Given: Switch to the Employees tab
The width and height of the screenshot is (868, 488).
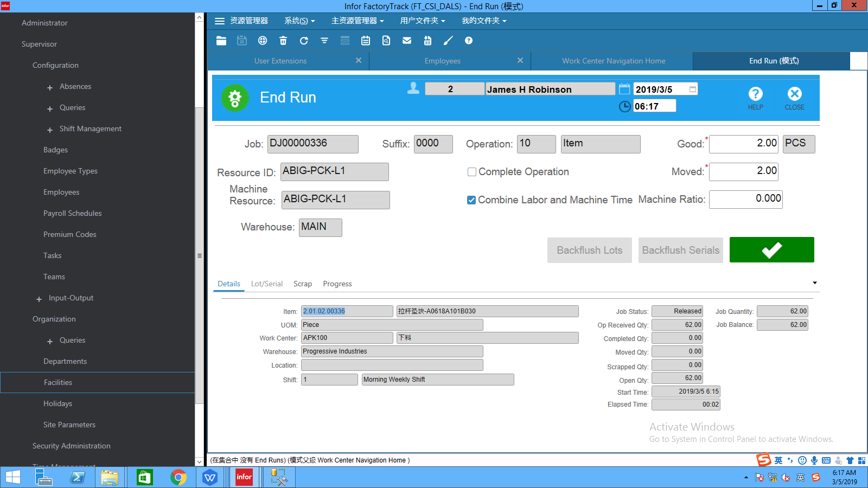Looking at the screenshot, I should [443, 61].
